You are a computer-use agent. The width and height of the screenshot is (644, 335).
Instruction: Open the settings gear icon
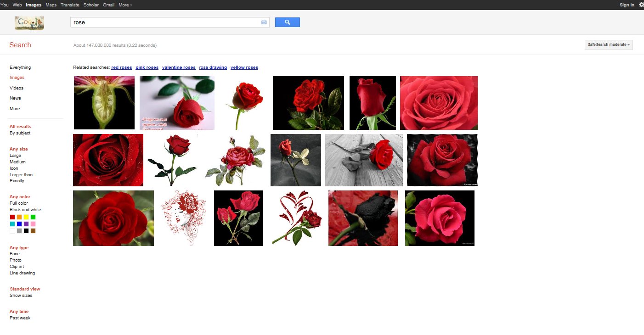point(641,5)
